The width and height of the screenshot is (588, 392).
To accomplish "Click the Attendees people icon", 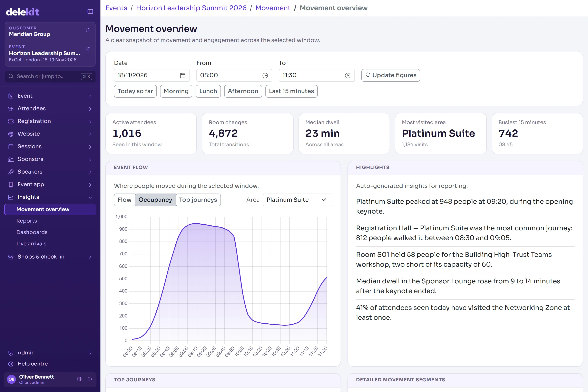I will (11, 109).
